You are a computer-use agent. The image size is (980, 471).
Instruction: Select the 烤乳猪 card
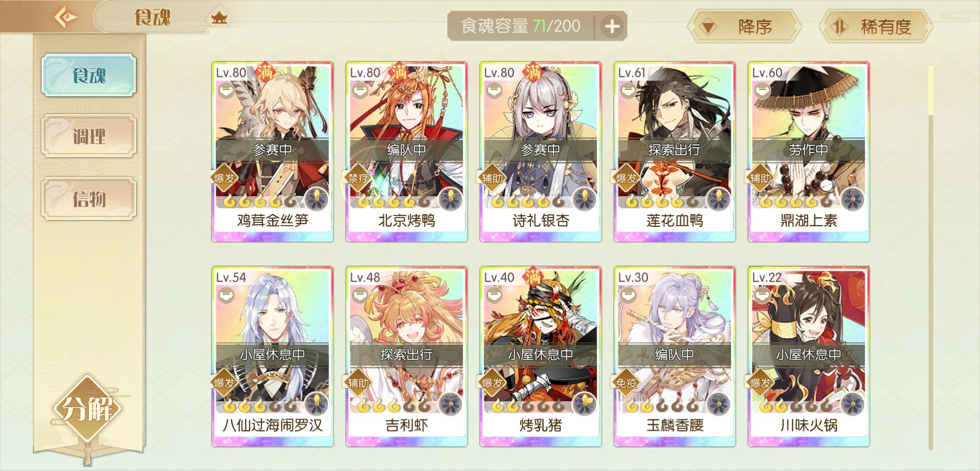pyautogui.click(x=541, y=357)
